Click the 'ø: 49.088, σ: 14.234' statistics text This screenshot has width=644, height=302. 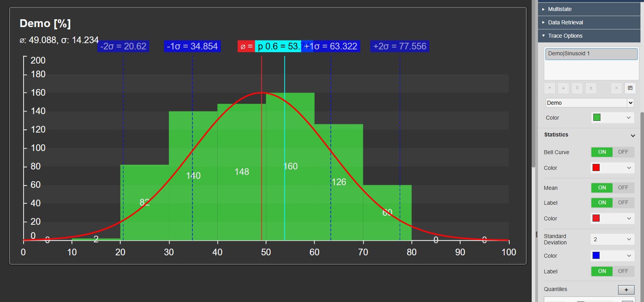coord(59,40)
